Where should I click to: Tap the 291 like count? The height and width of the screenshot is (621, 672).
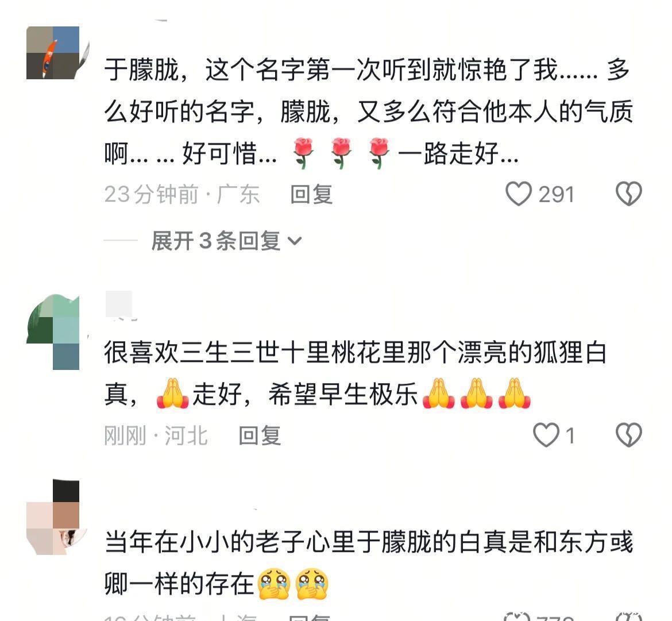pos(556,195)
